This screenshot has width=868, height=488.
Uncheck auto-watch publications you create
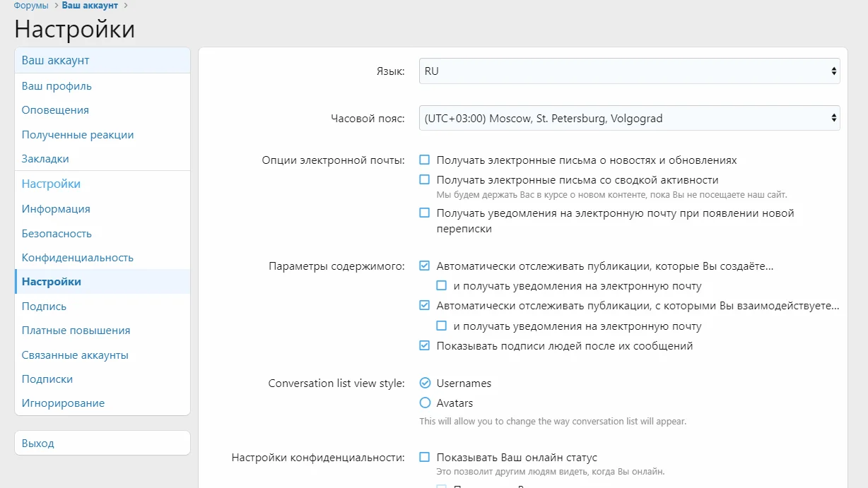(x=425, y=266)
